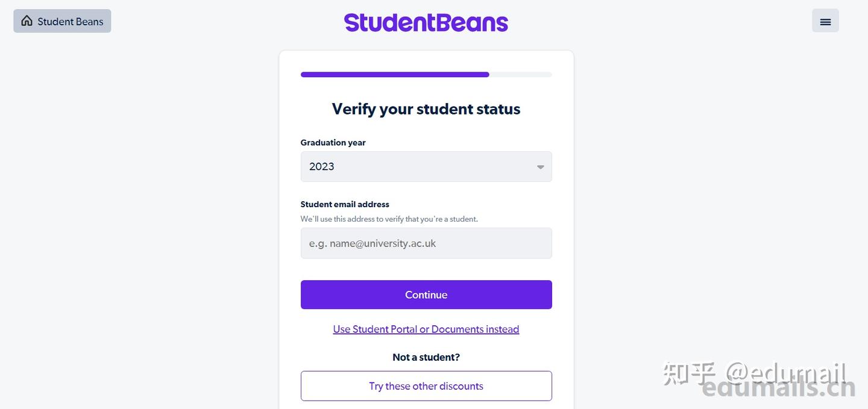The image size is (868, 409).
Task: Click the 'Not a student?' text
Action: pos(426,357)
